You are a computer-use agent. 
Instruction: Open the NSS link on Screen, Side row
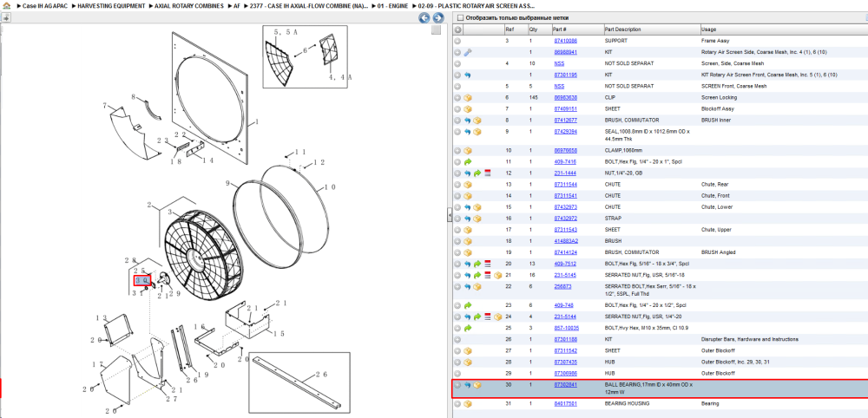(559, 63)
